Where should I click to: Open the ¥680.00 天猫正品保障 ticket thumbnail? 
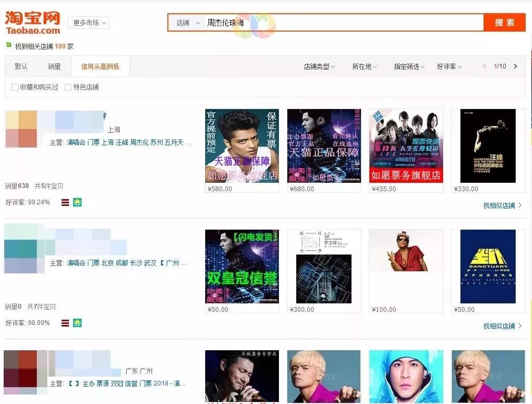[324, 146]
